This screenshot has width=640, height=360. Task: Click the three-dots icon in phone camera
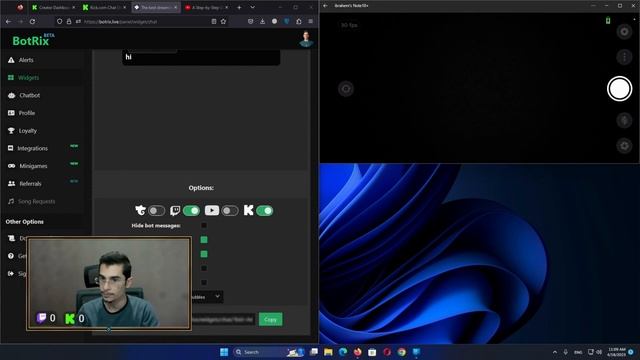(x=624, y=57)
